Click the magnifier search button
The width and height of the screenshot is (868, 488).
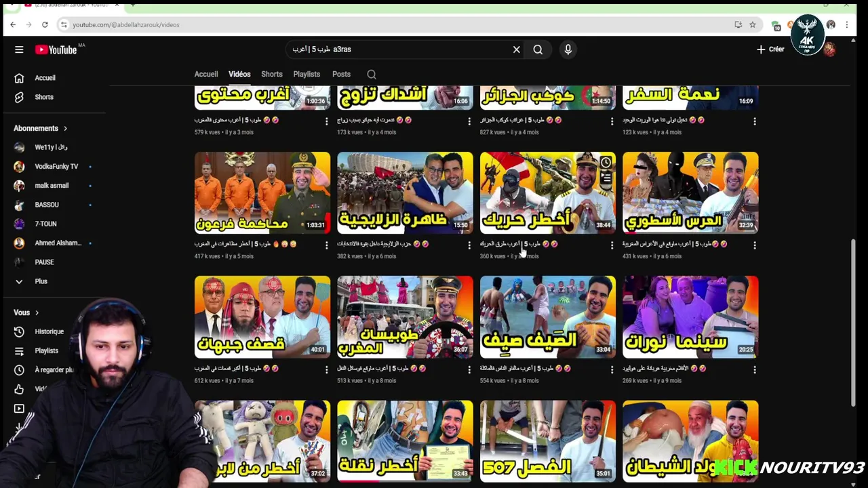538,49
